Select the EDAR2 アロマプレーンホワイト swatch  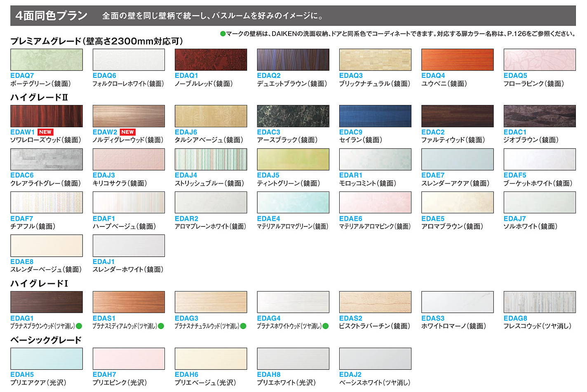211,202
